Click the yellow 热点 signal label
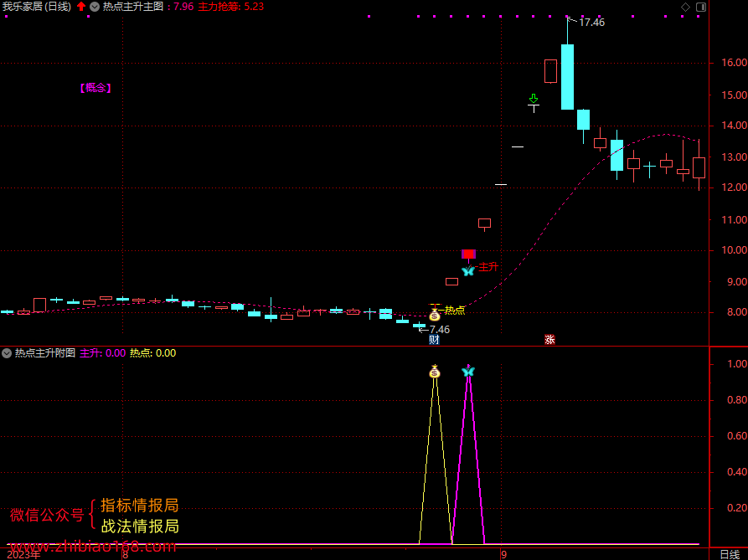 coord(455,311)
